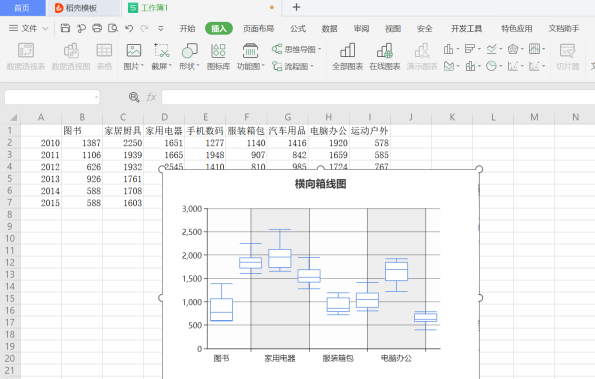Insert a bubble chart icon
Screen dimensions: 595x379
click(534, 66)
